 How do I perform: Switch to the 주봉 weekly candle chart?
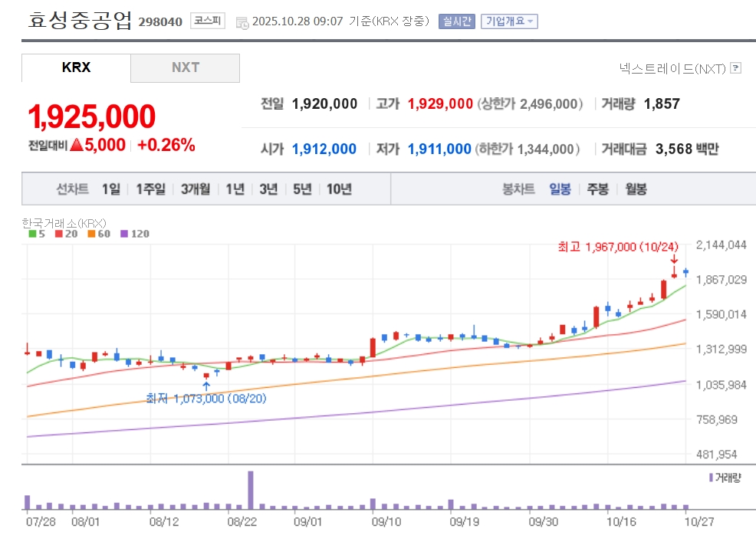(x=597, y=189)
